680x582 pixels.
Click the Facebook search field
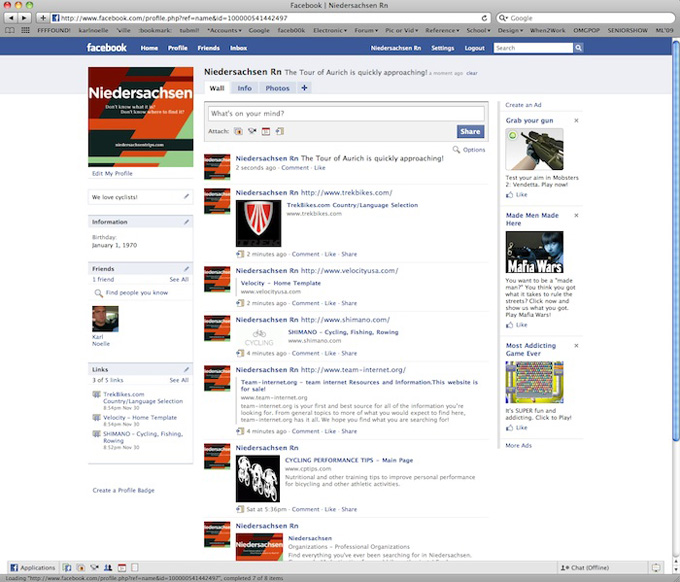point(533,48)
